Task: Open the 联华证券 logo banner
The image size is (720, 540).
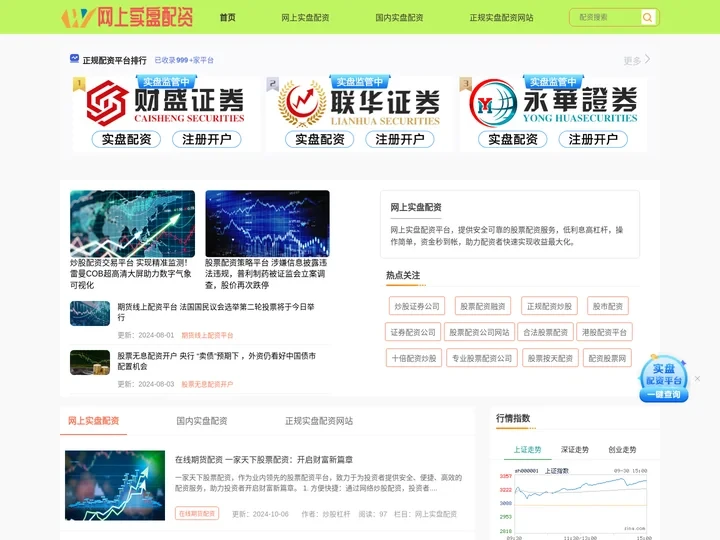Action: pyautogui.click(x=359, y=104)
